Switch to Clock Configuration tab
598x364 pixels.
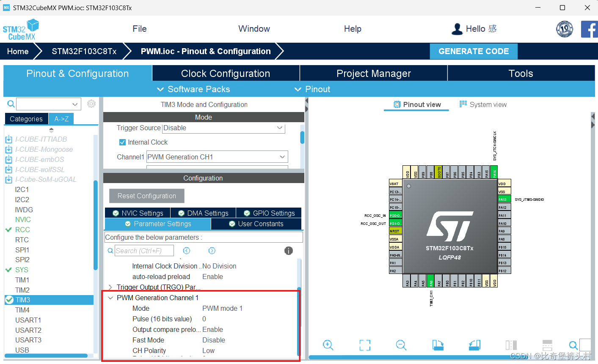click(226, 73)
